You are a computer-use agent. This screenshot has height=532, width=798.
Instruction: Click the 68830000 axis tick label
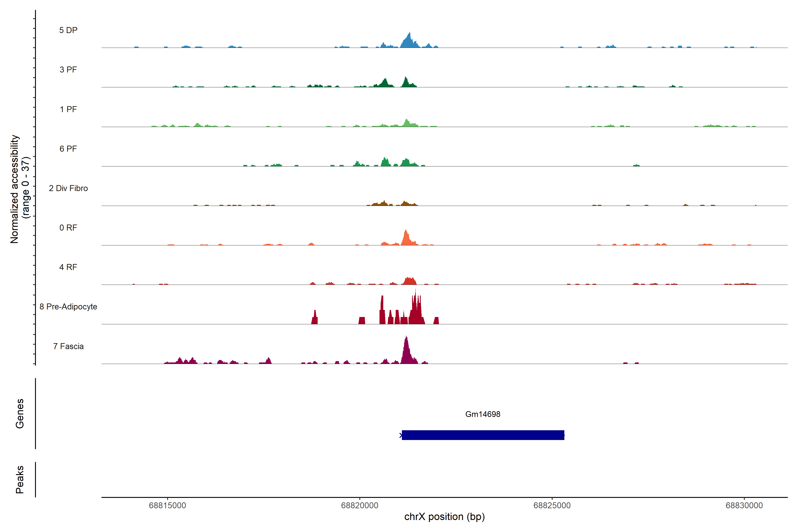click(744, 505)
